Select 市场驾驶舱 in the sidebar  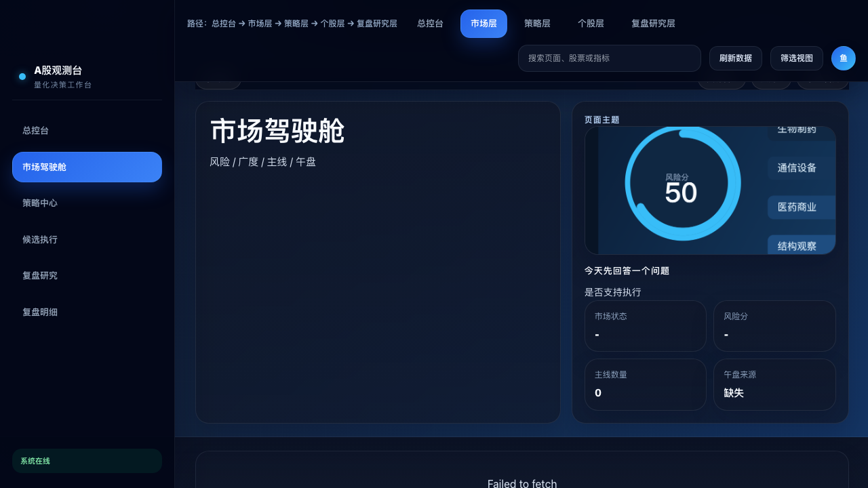pos(87,167)
